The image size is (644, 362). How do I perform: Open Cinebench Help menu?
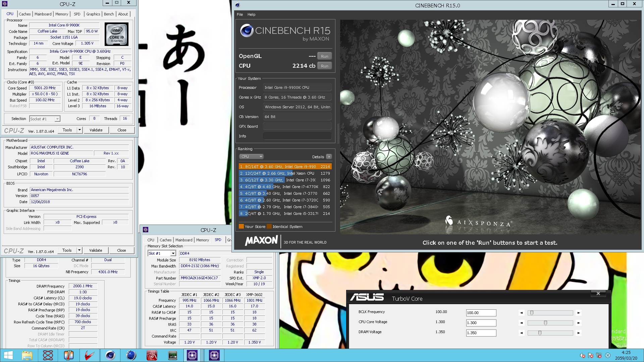(252, 14)
